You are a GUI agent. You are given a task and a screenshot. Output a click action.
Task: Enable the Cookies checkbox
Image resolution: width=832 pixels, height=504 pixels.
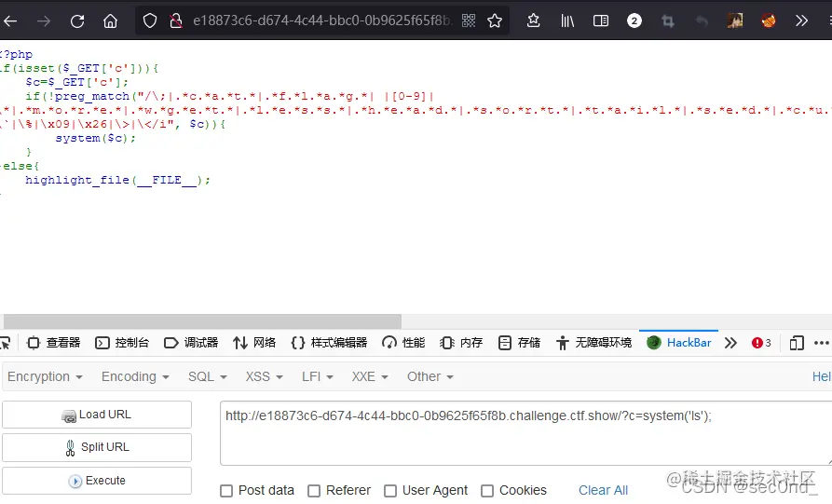[487, 491]
